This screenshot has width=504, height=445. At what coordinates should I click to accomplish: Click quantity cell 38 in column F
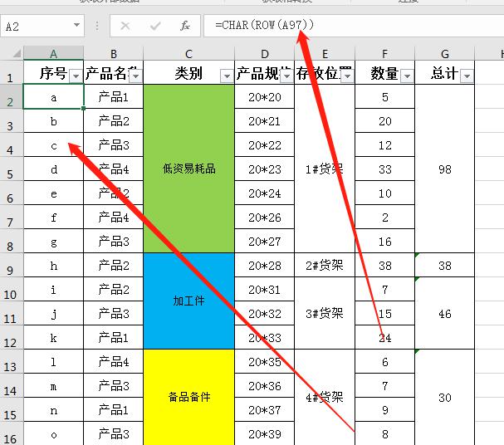(384, 266)
